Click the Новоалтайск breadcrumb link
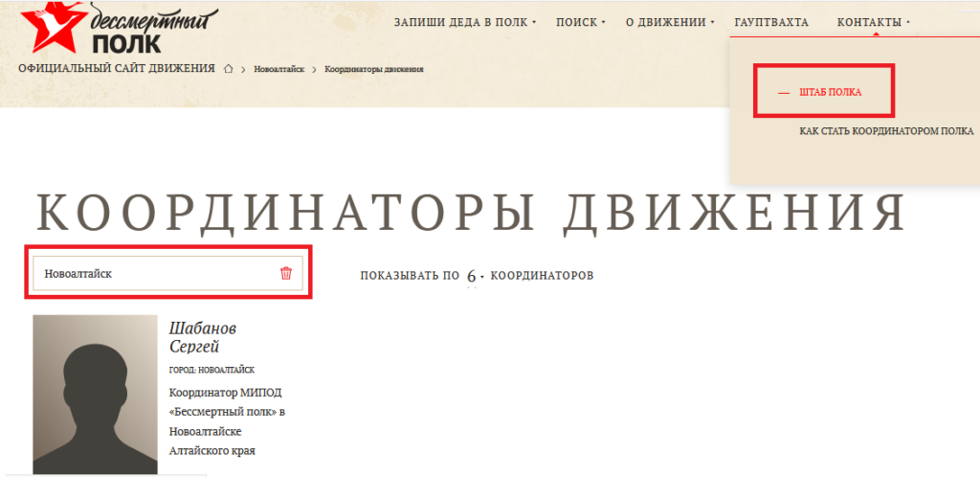The image size is (980, 477). [278, 69]
